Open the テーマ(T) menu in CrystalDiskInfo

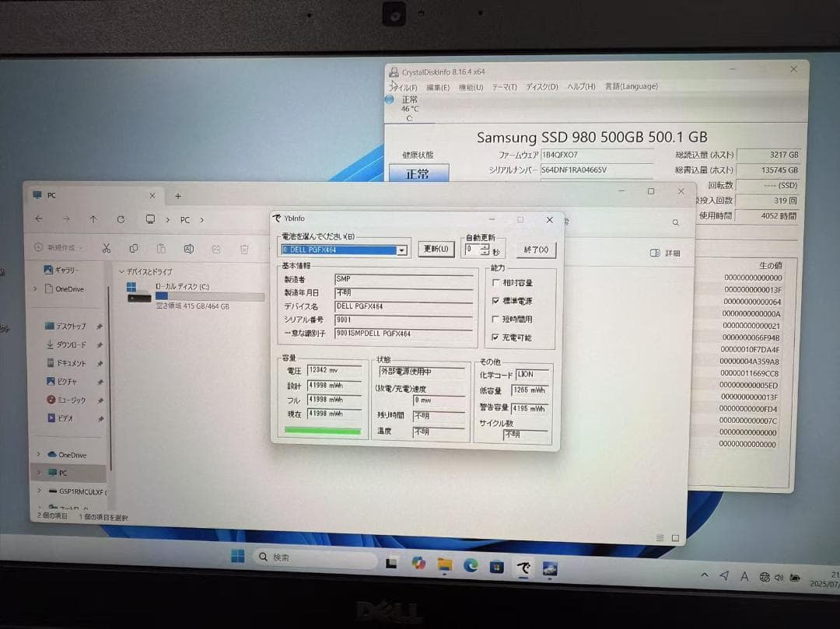click(506, 87)
